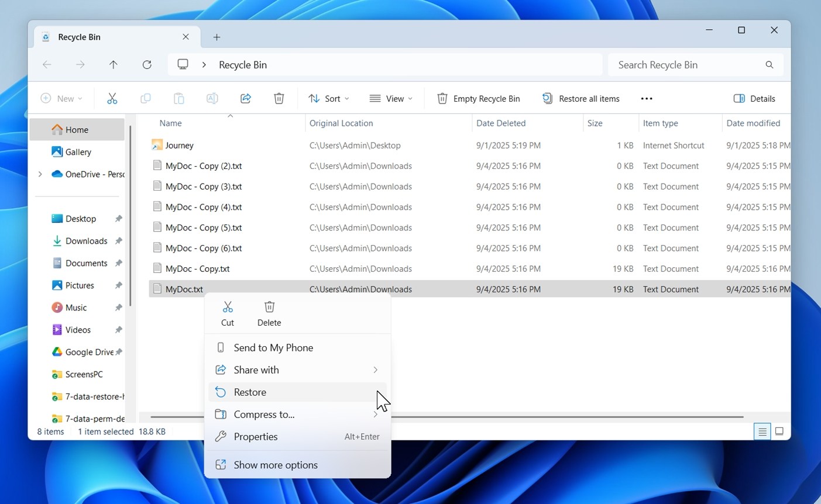Switch to details layout using the status bar toggle
Image resolution: width=821 pixels, height=504 pixels.
762,431
